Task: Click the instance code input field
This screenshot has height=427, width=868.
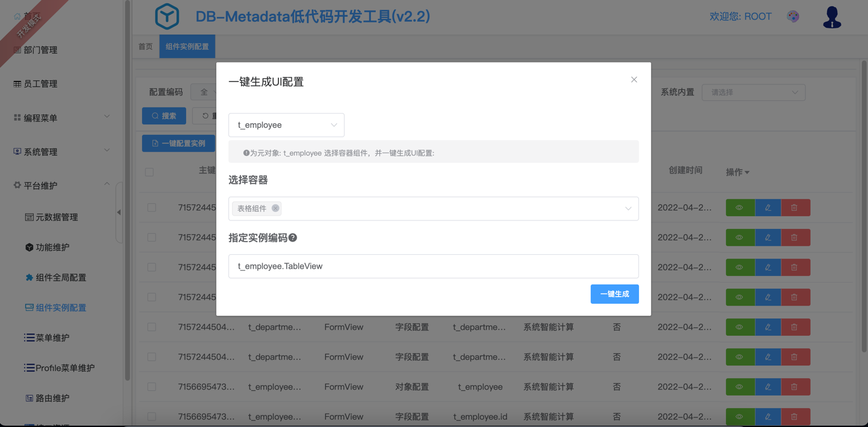Action: (433, 266)
